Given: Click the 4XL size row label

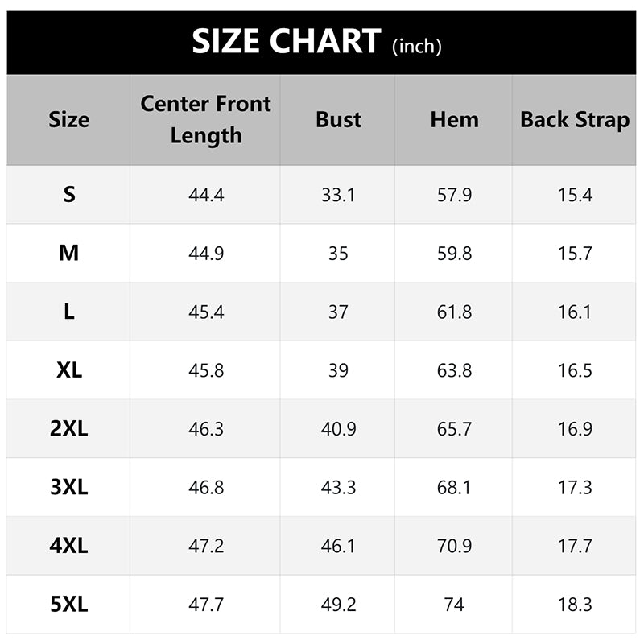Looking at the screenshot, I should pyautogui.click(x=69, y=546).
